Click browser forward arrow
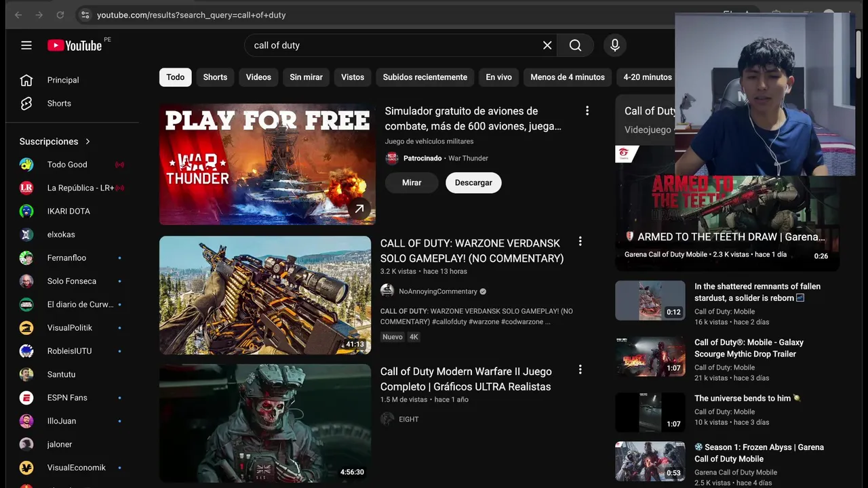The height and width of the screenshot is (488, 868). coord(39,15)
